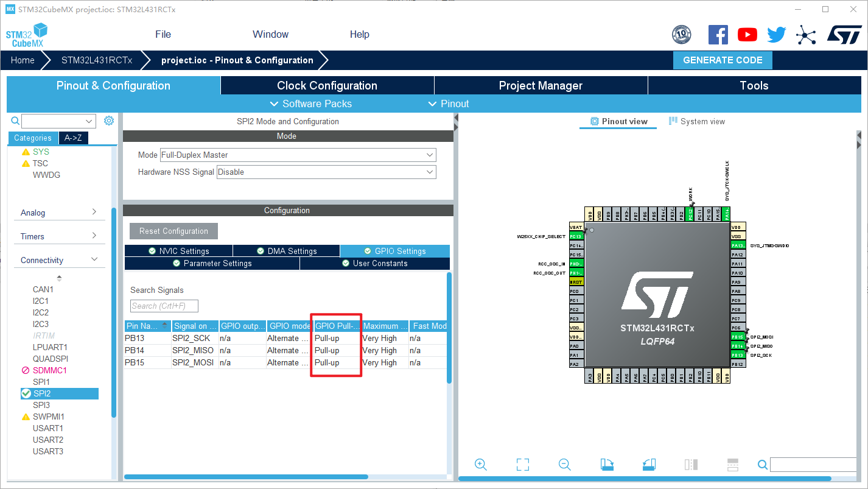
Task: Open the Mode dropdown showing Full-Duplex Master
Action: click(298, 155)
